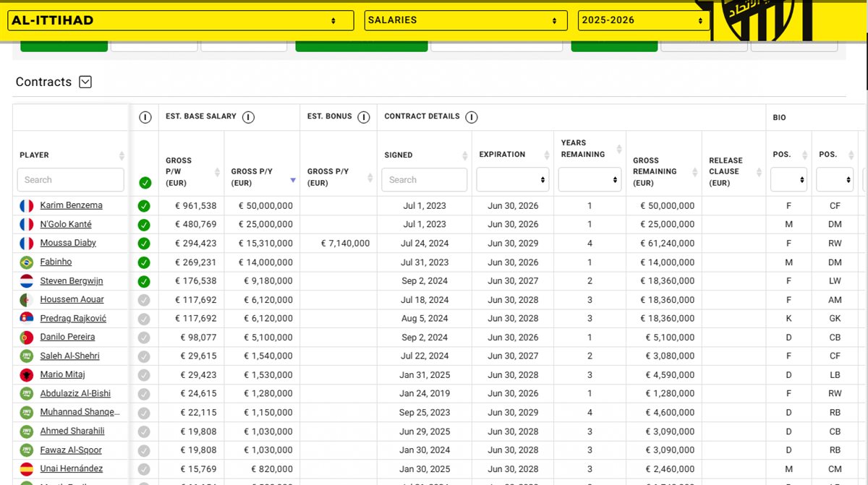Sort table by Player column arrows
This screenshot has width=868, height=485.
pos(122,155)
